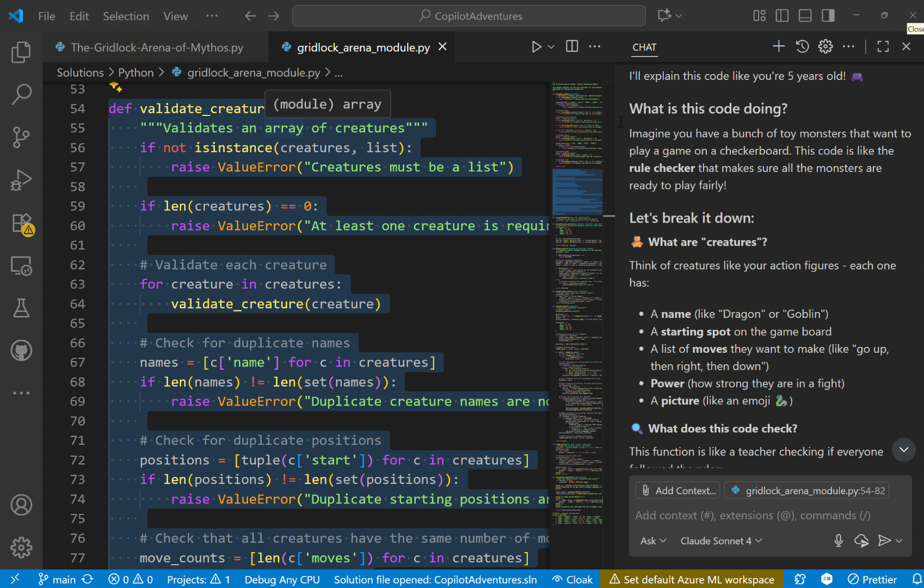
Task: Start voice chat with microphone icon
Action: pos(839,541)
